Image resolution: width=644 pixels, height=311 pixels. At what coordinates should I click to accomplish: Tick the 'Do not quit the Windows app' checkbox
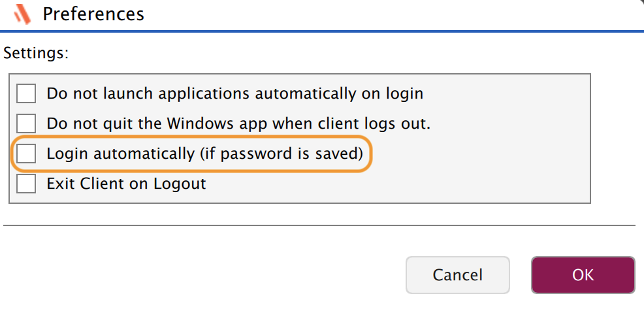pos(26,123)
